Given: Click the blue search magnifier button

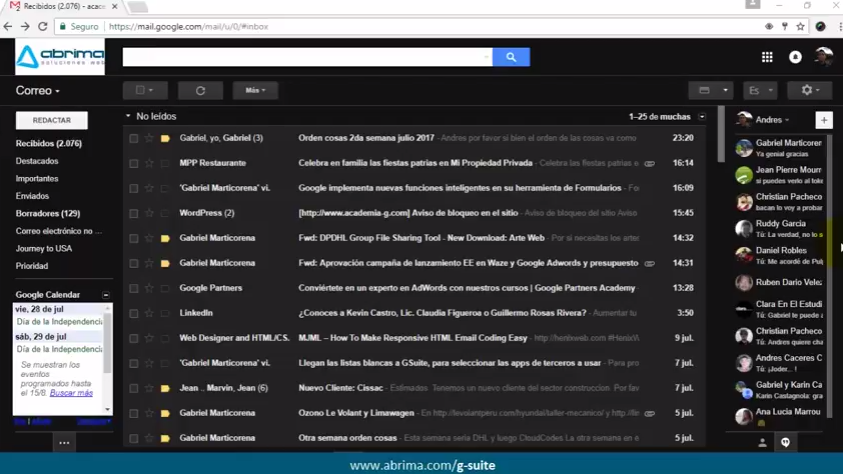Looking at the screenshot, I should coord(510,58).
